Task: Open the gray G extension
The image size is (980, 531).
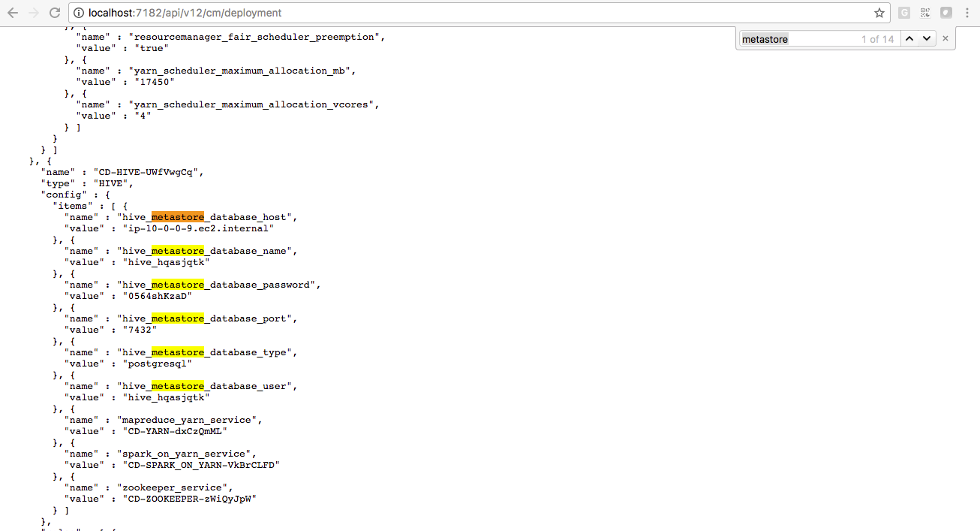Action: click(x=904, y=13)
